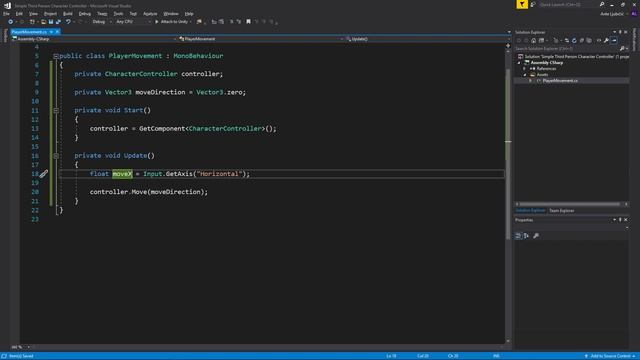
Task: Click the yellow notifications filter flag icon
Action: 522,4
